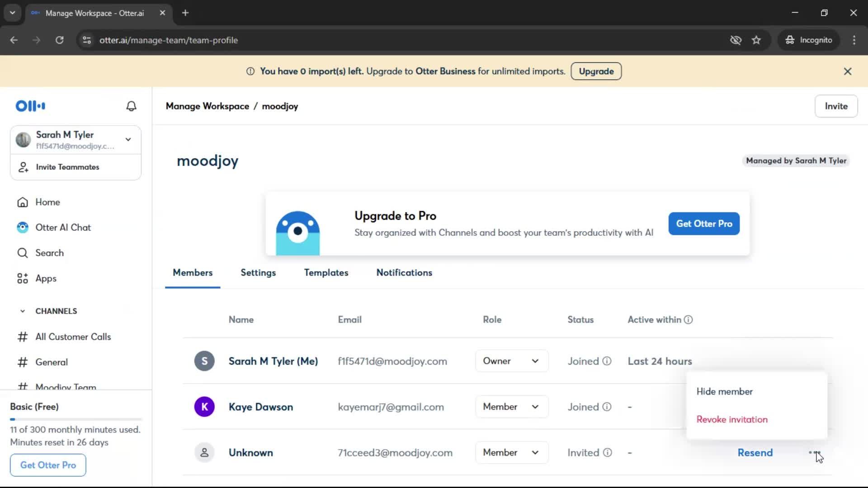The image size is (868, 488).
Task: Open the Owner role dropdown
Action: point(512,361)
